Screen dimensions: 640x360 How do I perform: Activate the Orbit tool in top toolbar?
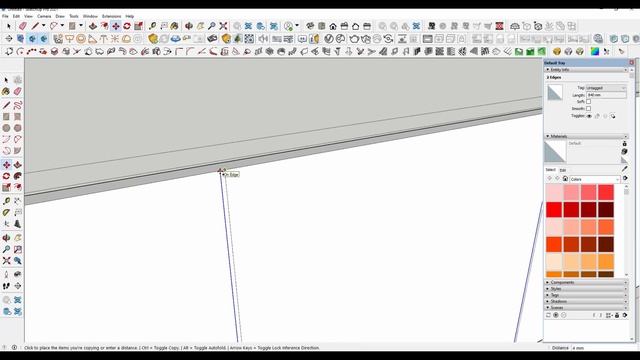tap(189, 26)
